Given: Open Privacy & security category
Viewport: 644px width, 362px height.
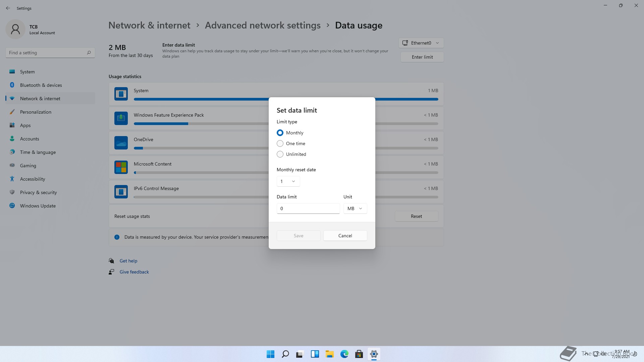Looking at the screenshot, I should [x=50, y=192].
